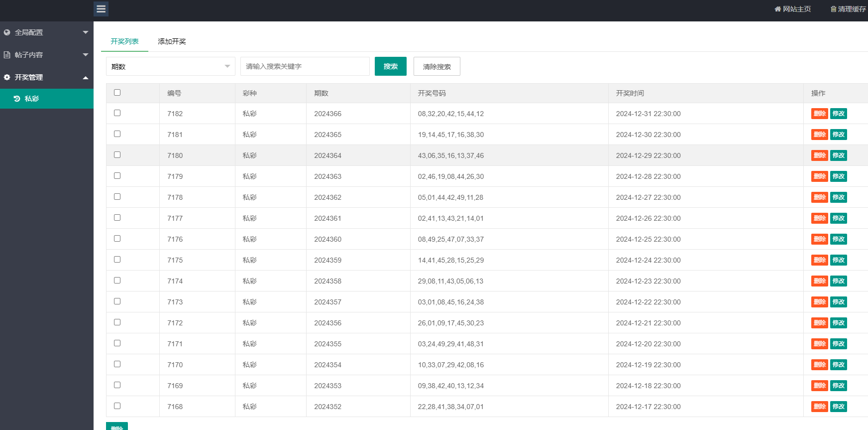868x430 pixels.
Task: Click the history icon beside 私彩
Action: [17, 99]
